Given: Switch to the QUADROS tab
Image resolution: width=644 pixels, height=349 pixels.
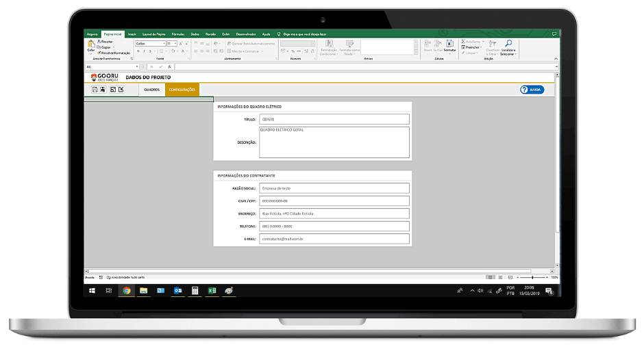Looking at the screenshot, I should click(x=151, y=90).
